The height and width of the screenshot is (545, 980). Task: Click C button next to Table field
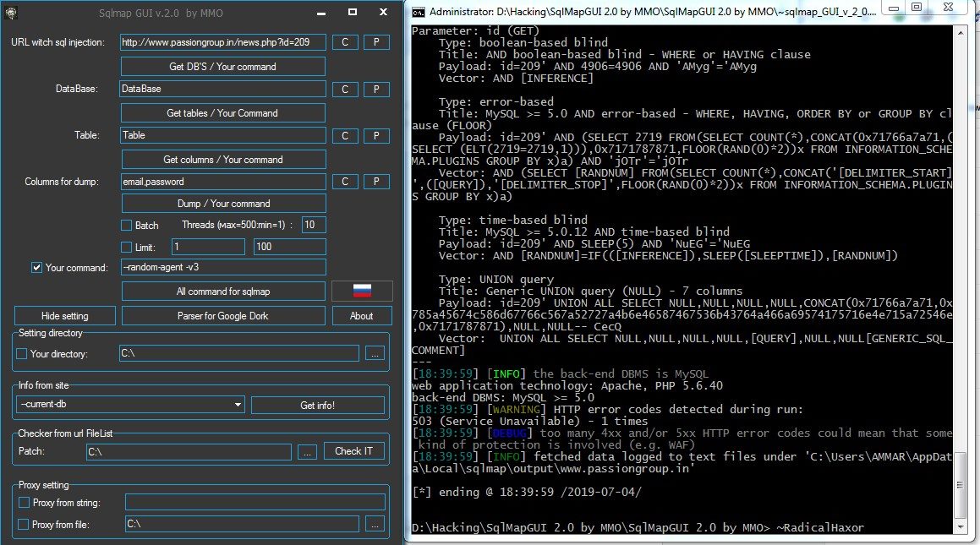pyautogui.click(x=344, y=135)
